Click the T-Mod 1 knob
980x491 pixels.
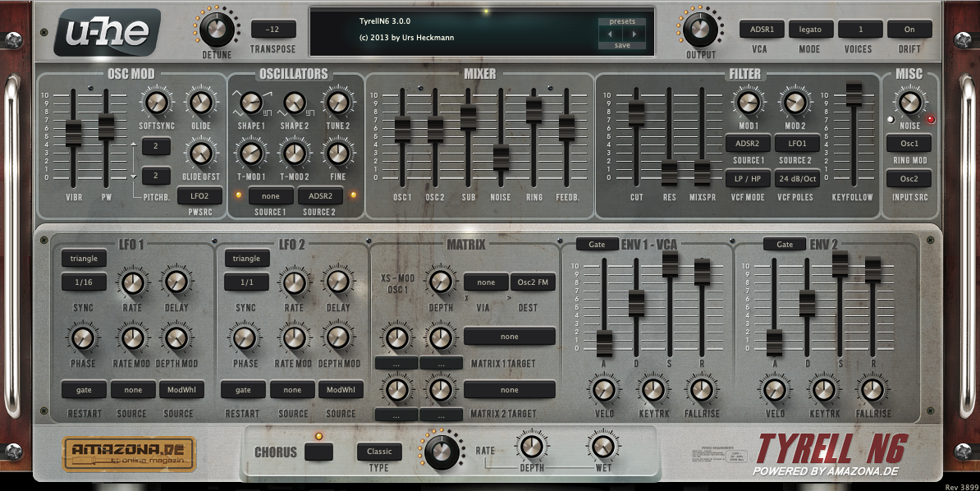click(x=250, y=154)
